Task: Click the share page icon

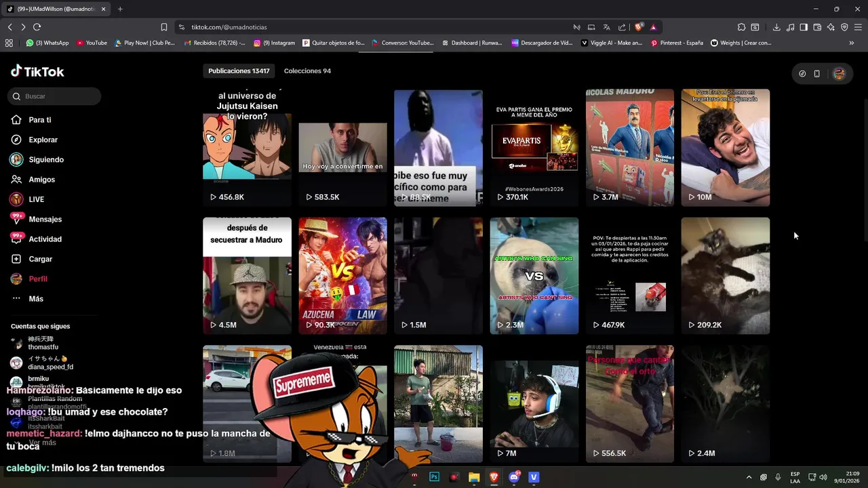Action: click(x=621, y=27)
